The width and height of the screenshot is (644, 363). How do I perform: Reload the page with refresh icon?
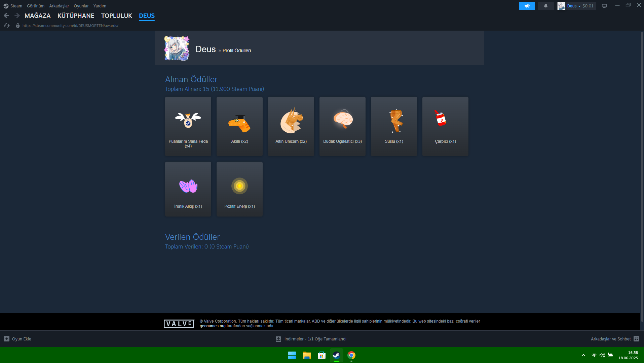point(7,26)
